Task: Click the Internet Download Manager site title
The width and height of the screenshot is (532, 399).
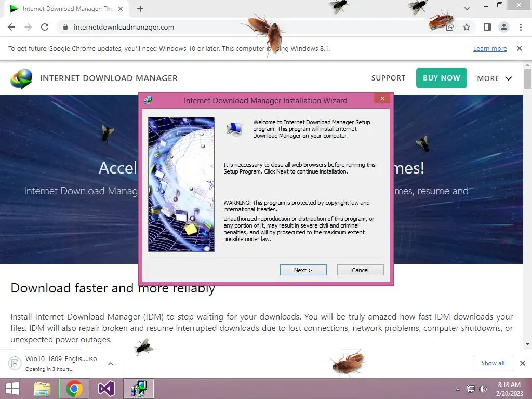Action: coord(109,78)
